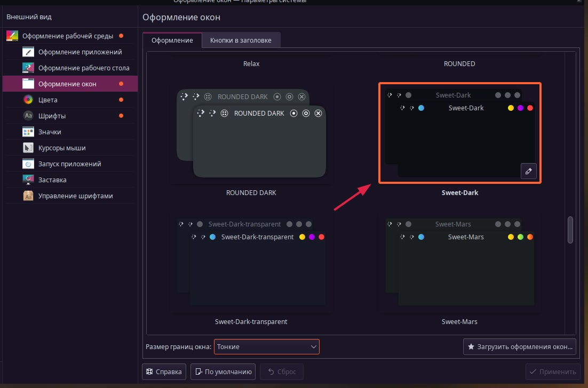The height and width of the screenshot is (388, 588).
Task: Open Значки settings page
Action: click(70, 132)
